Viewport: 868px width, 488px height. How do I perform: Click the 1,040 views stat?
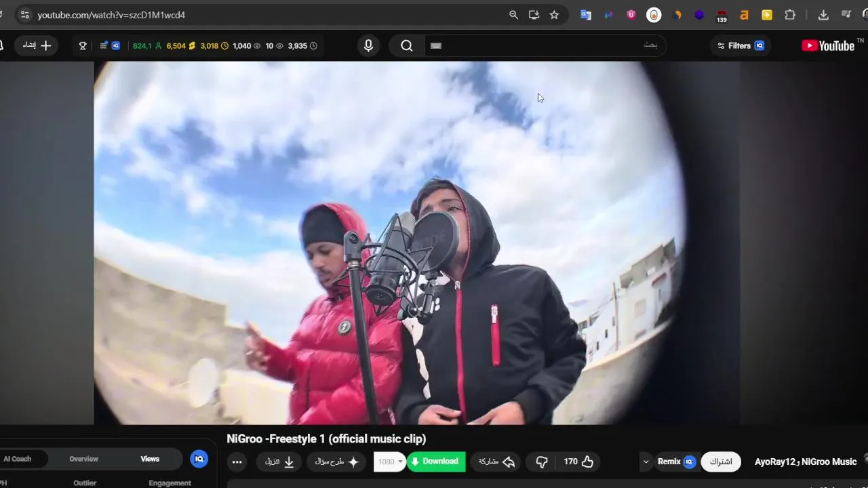pyautogui.click(x=246, y=46)
